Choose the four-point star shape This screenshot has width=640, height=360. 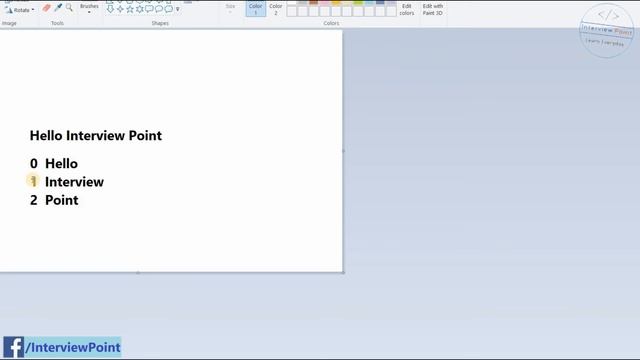(x=120, y=9)
